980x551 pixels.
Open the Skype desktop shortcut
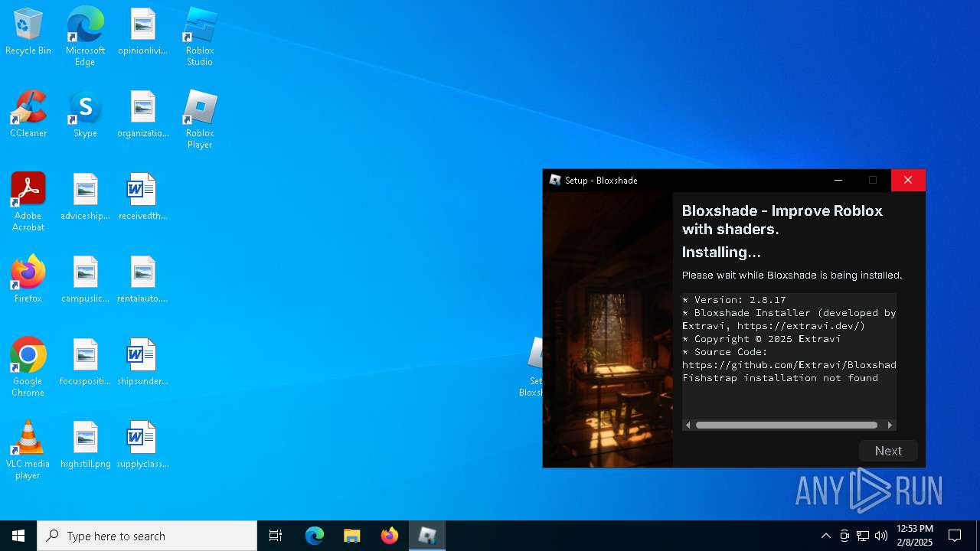point(85,115)
